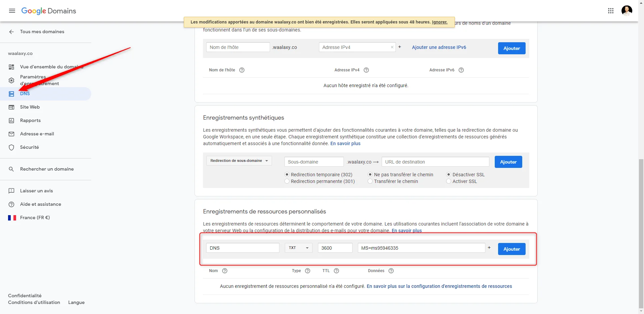
Task: Click the Sous-domaine input field
Action: click(x=314, y=162)
